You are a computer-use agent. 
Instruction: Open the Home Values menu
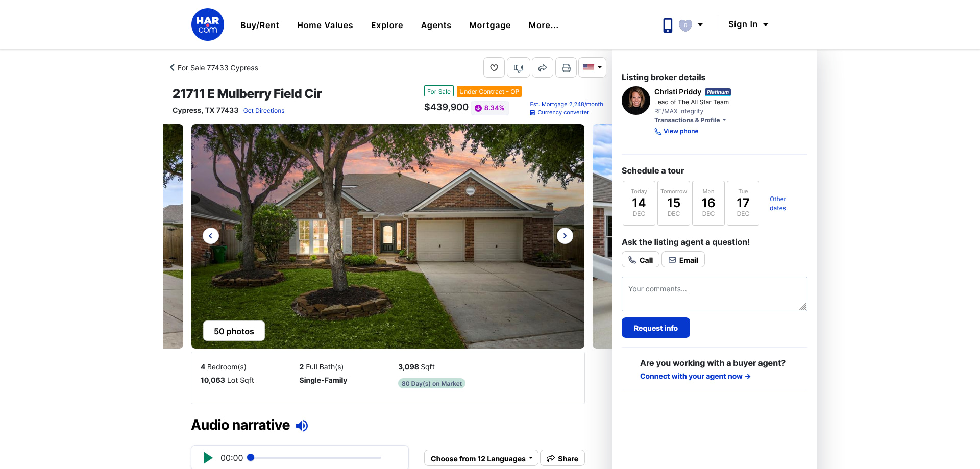(325, 25)
